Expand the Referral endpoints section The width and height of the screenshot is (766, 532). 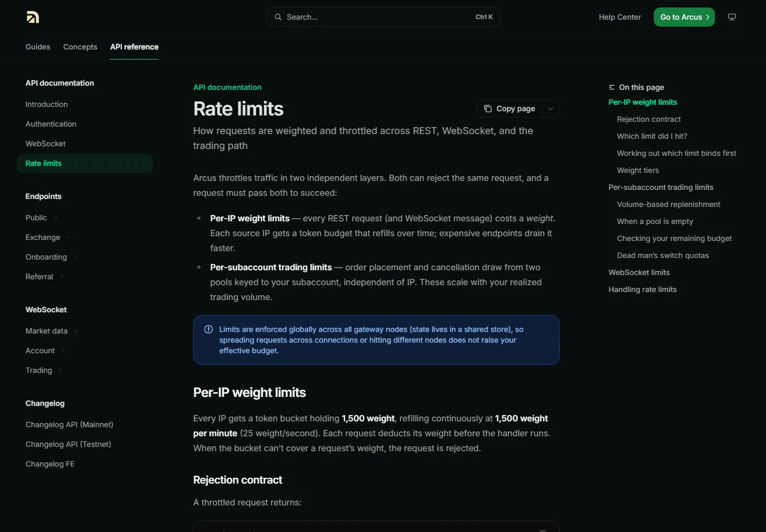coord(62,277)
